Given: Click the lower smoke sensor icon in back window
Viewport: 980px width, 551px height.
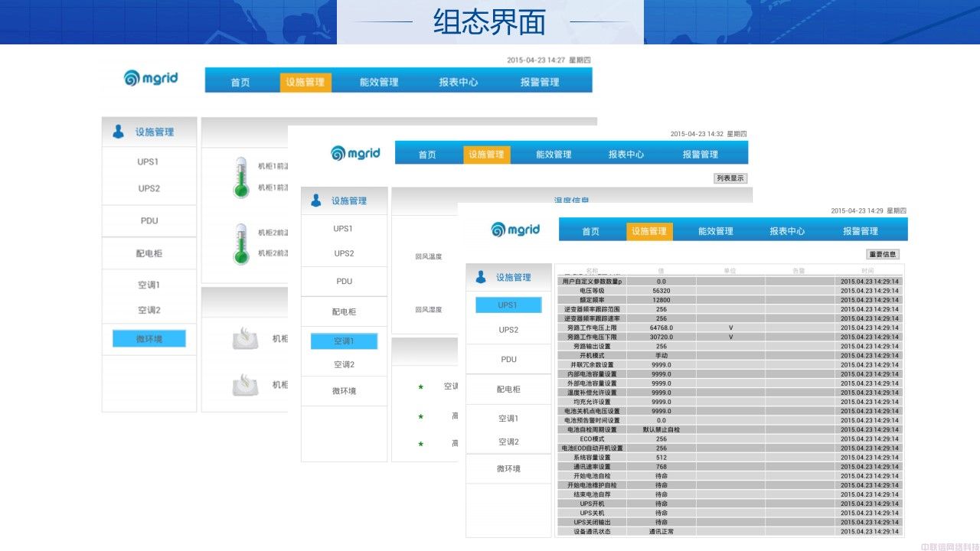Looking at the screenshot, I should click(x=245, y=385).
